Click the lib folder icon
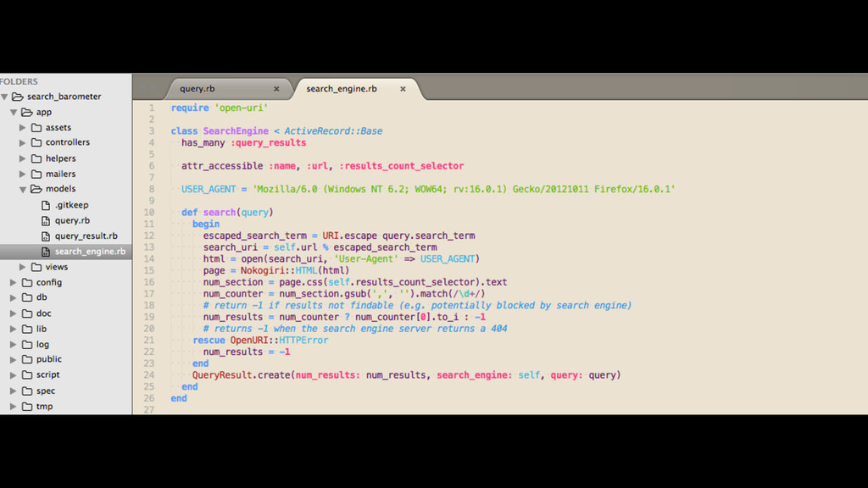 [27, 330]
